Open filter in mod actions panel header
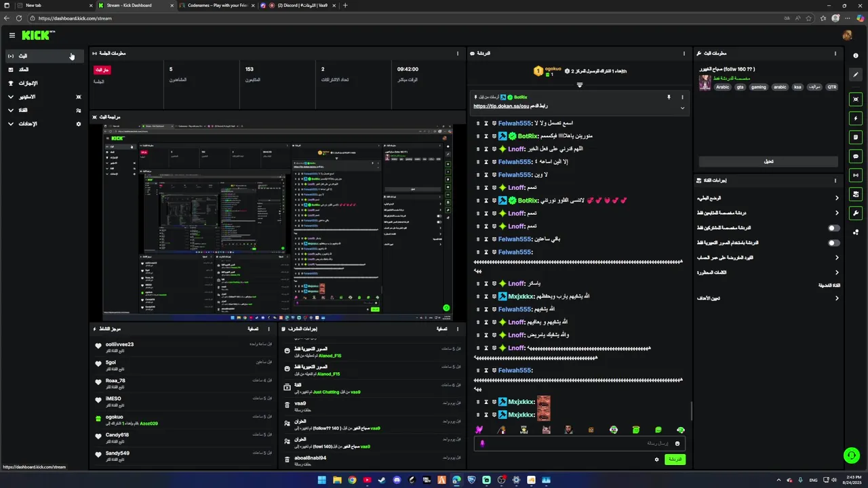868x488 pixels. coord(443,329)
